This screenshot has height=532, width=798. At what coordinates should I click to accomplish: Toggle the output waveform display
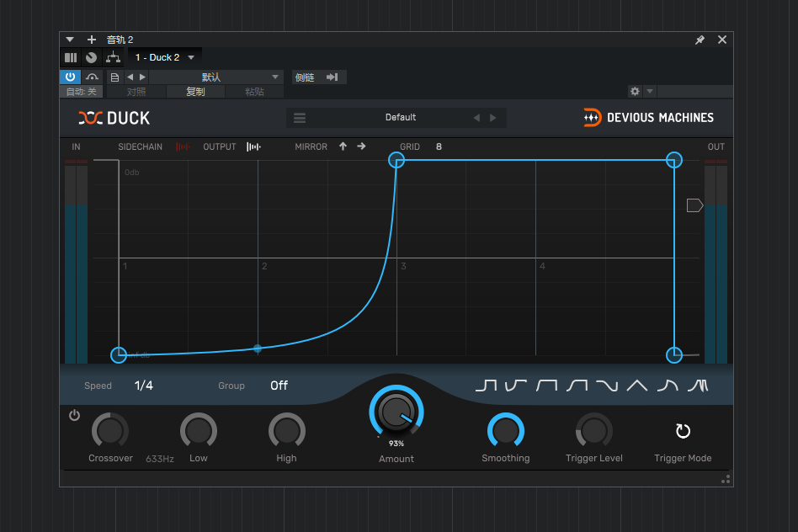pos(253,146)
